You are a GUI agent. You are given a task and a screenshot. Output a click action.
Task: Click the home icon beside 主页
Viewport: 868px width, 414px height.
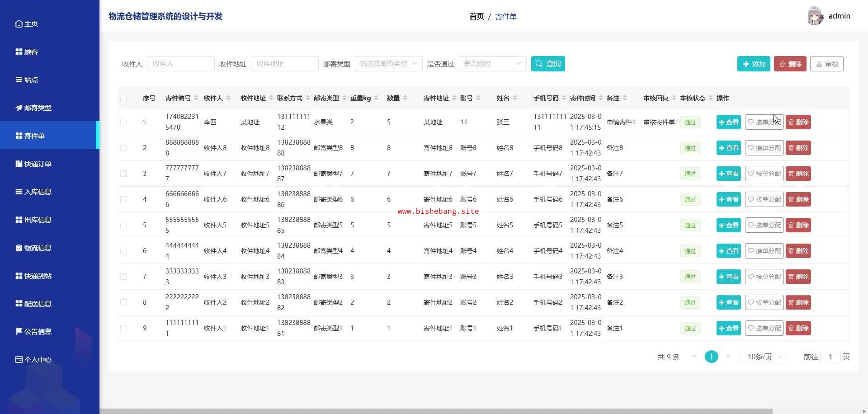pos(19,24)
